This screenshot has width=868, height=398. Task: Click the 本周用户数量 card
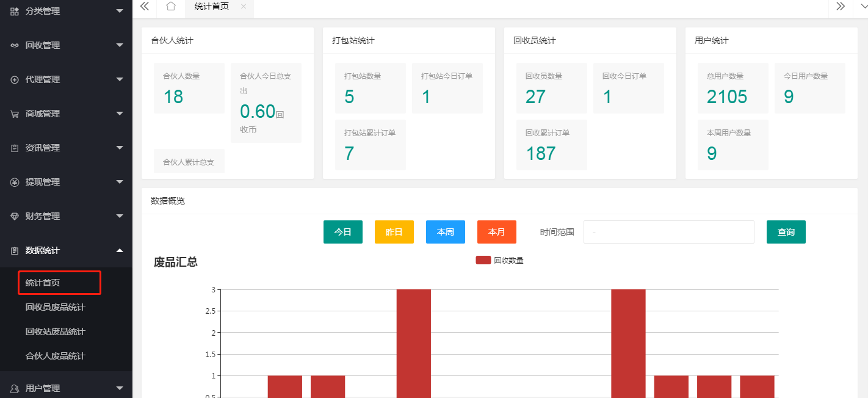pyautogui.click(x=733, y=145)
